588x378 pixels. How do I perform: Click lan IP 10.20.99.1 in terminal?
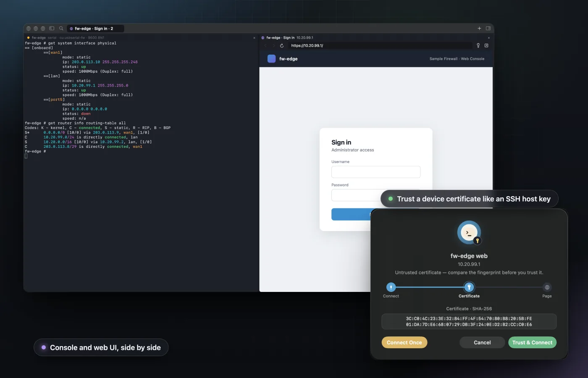84,86
